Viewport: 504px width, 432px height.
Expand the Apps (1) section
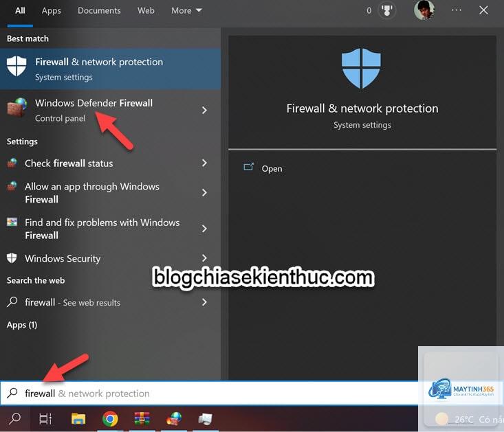pyautogui.click(x=22, y=325)
